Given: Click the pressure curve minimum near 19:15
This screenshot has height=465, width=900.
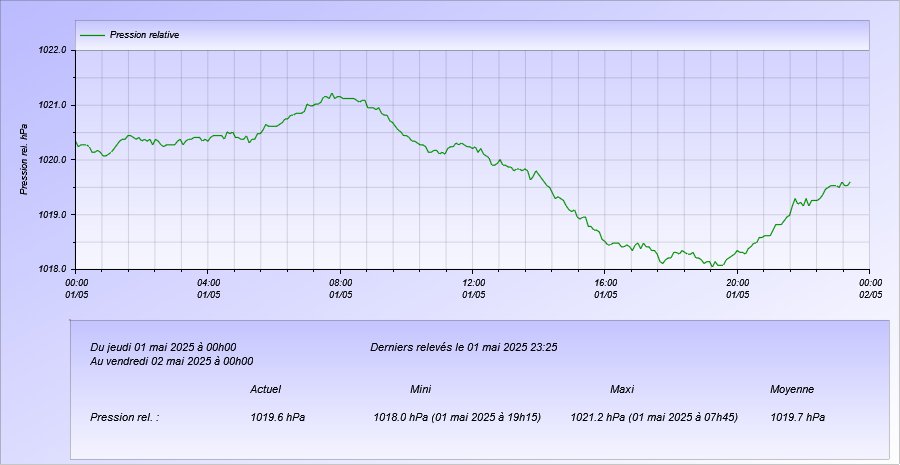Looking at the screenshot, I should (712, 266).
